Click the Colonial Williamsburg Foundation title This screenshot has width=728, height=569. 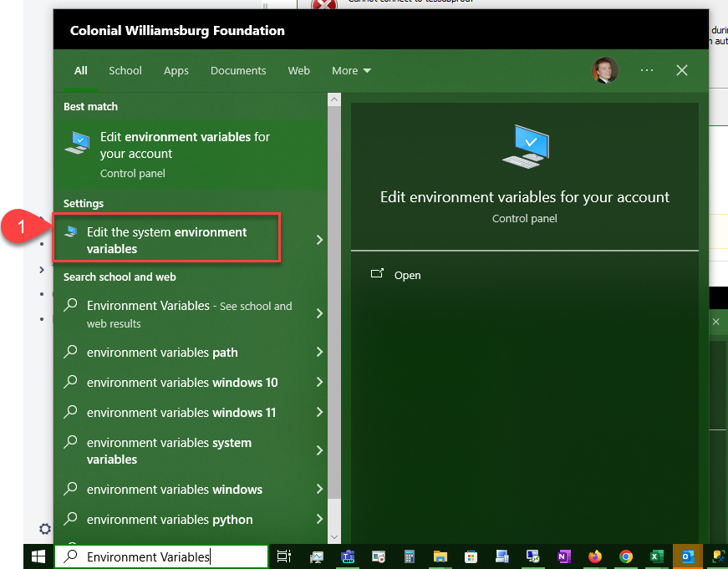[177, 31]
